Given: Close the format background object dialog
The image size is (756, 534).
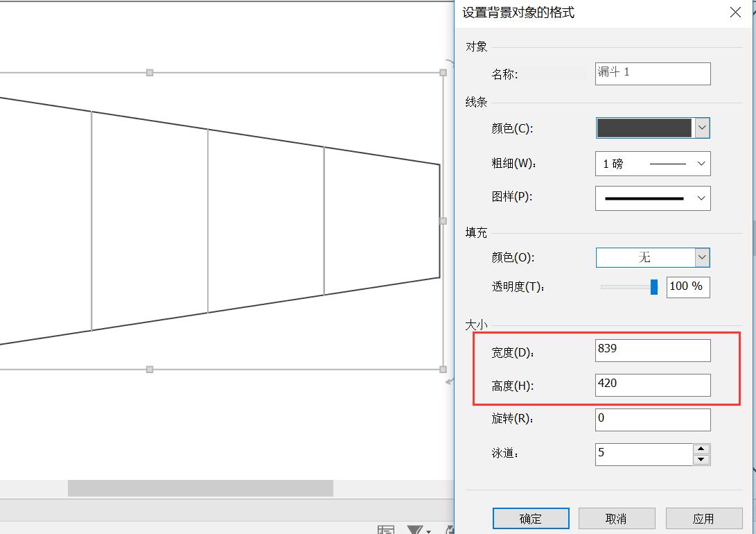Looking at the screenshot, I should point(735,12).
